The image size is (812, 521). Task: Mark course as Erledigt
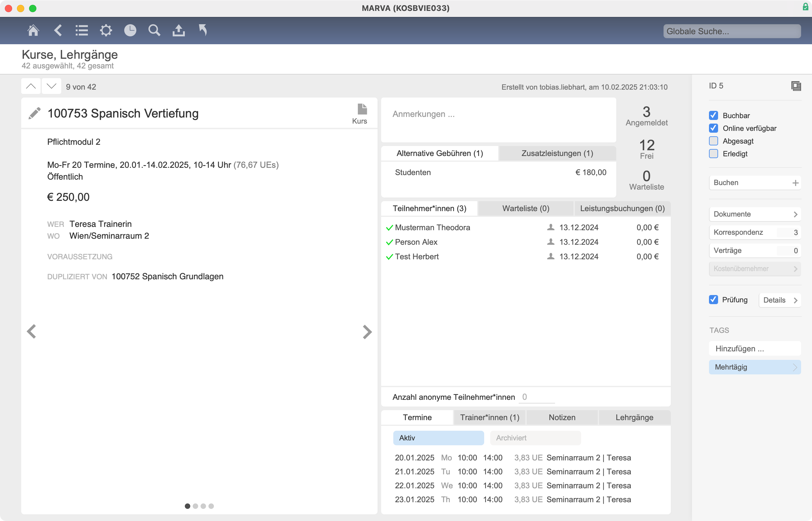[x=713, y=154]
